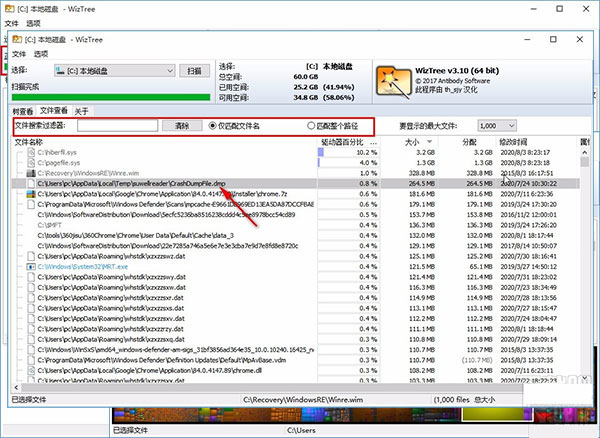Click the green scan progress bar
The width and height of the screenshot is (600, 438).
coord(111,97)
